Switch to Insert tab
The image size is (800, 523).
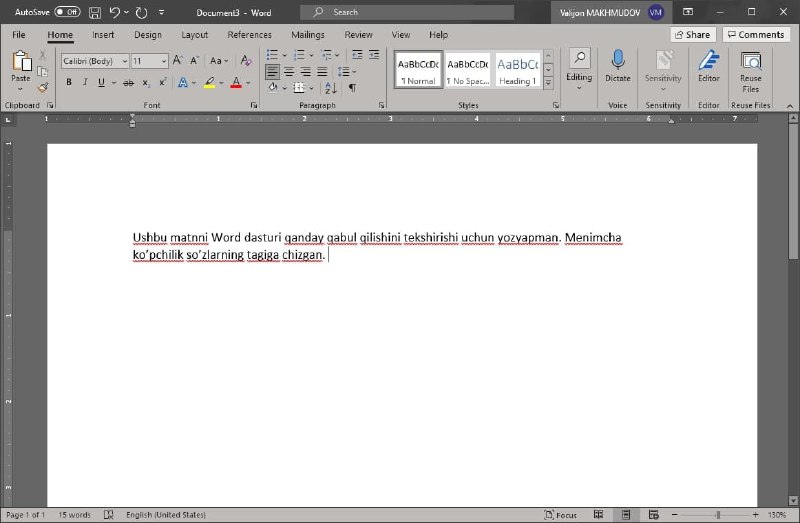click(103, 35)
